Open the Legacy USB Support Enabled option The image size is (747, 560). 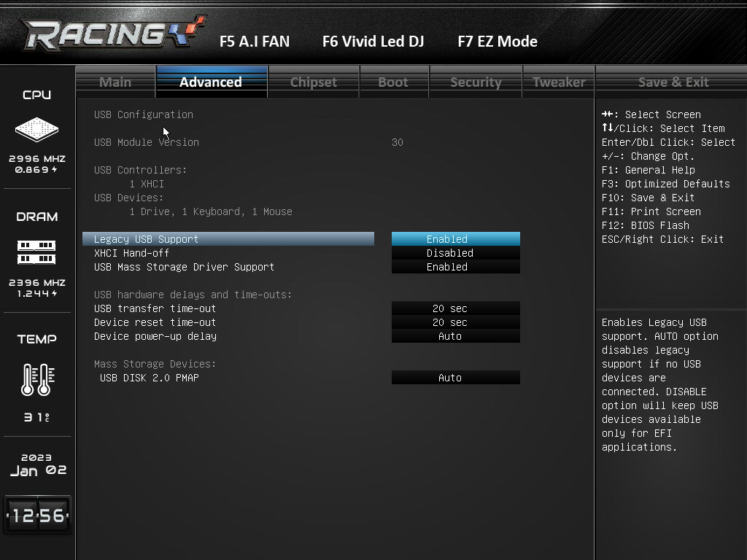pos(455,239)
